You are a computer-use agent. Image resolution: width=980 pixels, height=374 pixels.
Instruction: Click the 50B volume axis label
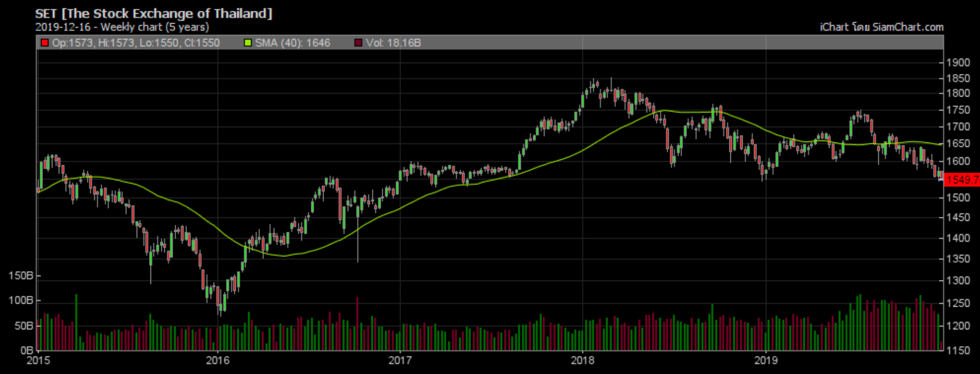click(x=24, y=326)
